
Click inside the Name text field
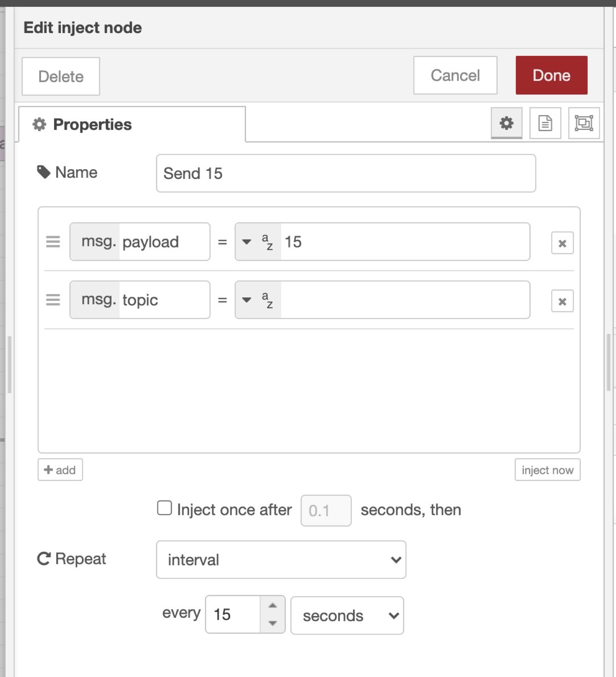[x=345, y=173]
